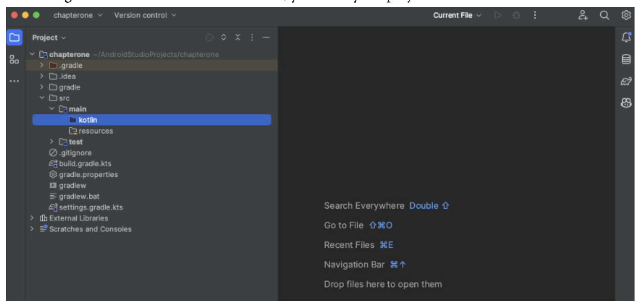Screen dimensions: 644x306
Task: Hide the Project panel with minus icon
Action: click(266, 38)
